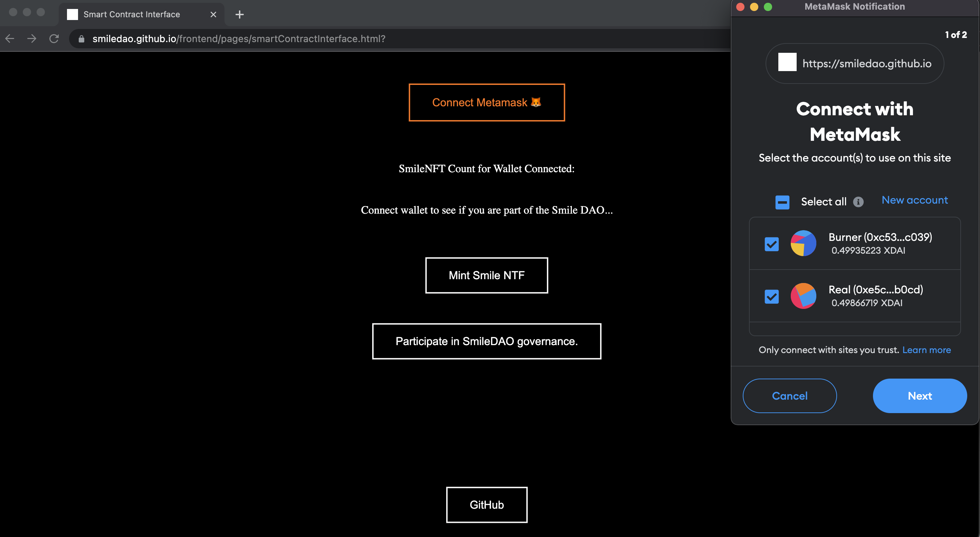Click Participate in SmileDAO governance button

tap(487, 341)
